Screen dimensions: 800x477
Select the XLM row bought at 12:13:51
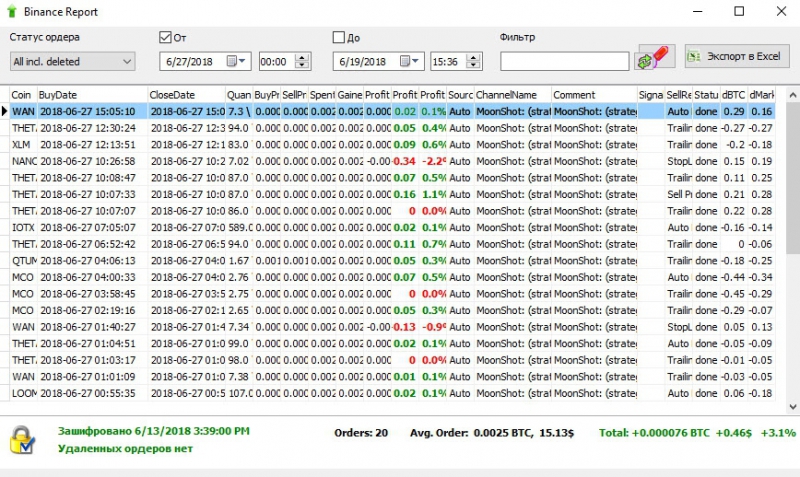[x=392, y=144]
